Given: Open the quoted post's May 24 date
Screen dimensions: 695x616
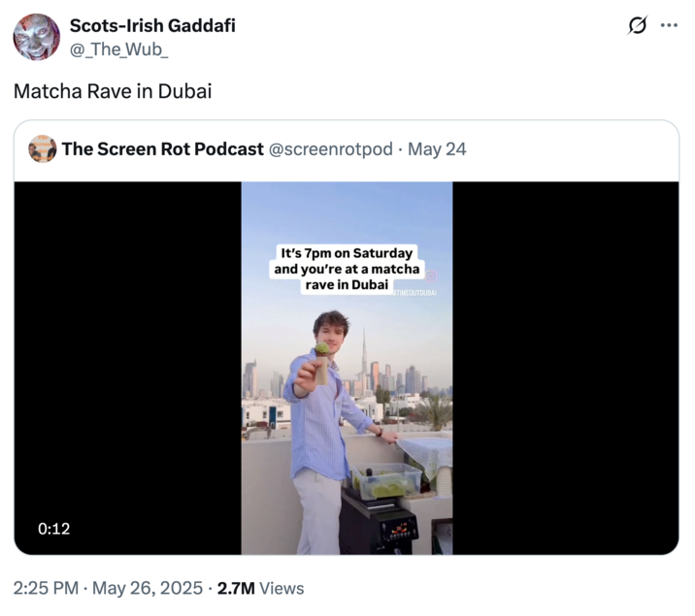Looking at the screenshot, I should click(437, 148).
